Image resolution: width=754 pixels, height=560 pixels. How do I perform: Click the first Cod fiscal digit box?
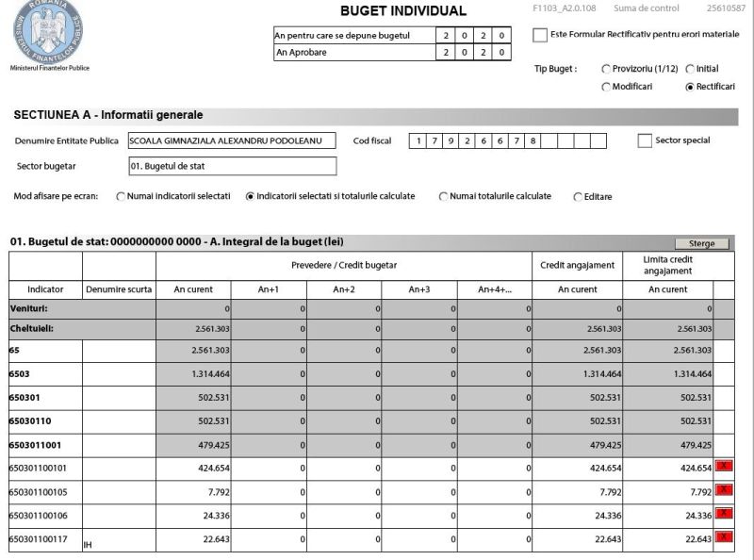(x=417, y=141)
